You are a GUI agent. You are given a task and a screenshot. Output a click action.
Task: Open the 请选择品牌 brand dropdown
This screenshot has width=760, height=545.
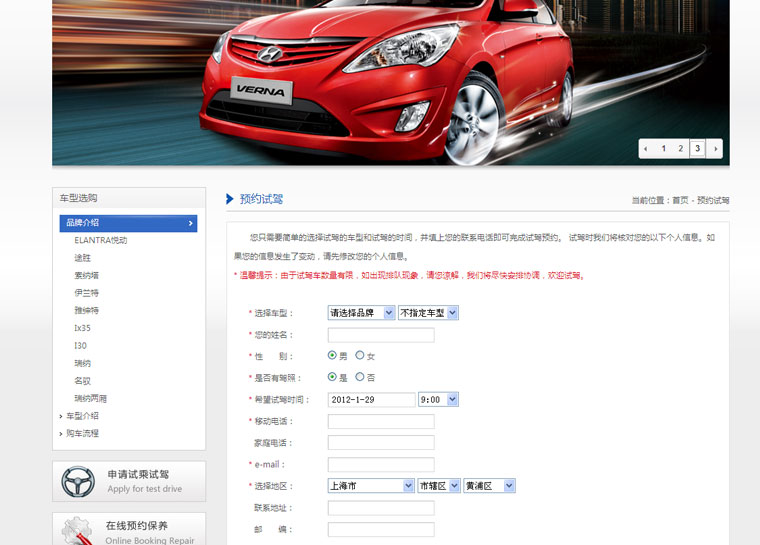pos(361,313)
